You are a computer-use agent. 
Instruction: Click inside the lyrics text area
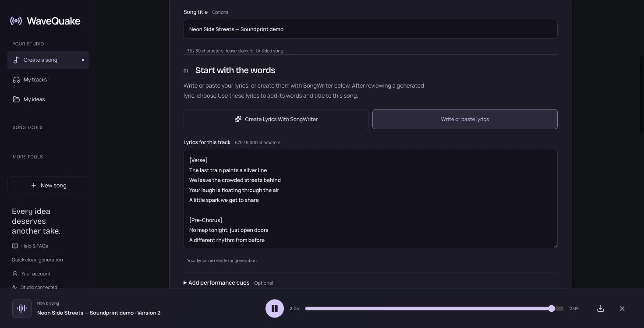[371, 199]
